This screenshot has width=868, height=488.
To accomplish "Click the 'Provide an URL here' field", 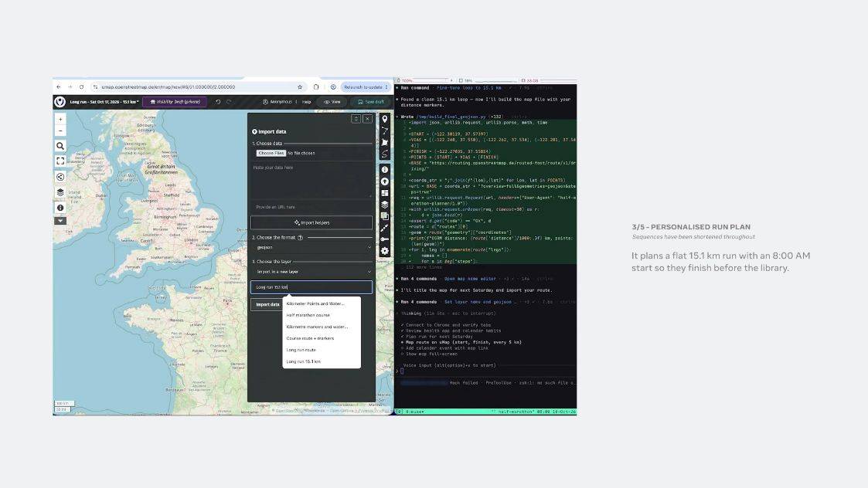I will pos(311,207).
